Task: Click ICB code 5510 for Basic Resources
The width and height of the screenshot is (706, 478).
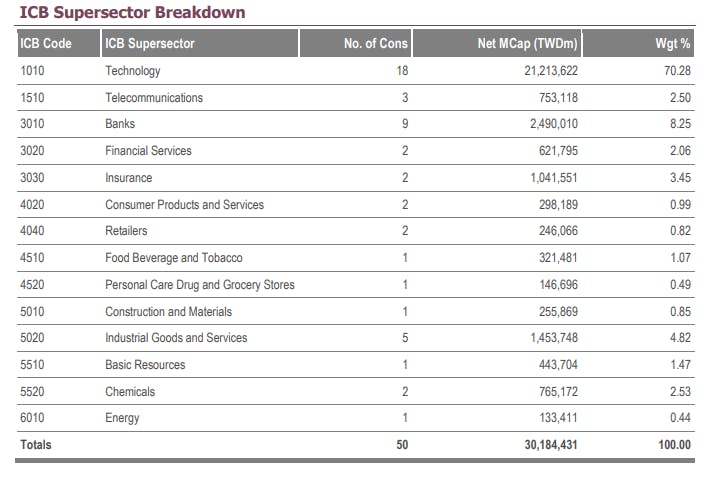Action: [x=33, y=365]
